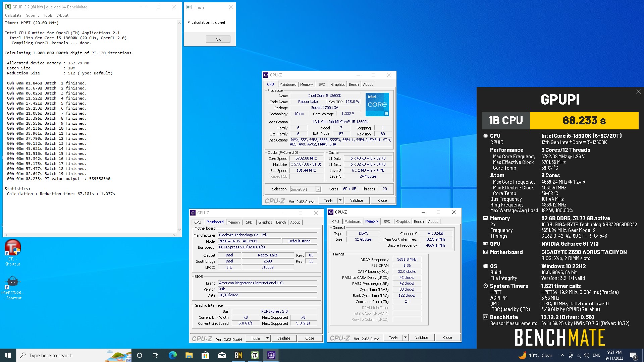Screen dimensions: 644x362
Task: Click Validate in Memory CPU-Z window
Action: click(x=422, y=338)
